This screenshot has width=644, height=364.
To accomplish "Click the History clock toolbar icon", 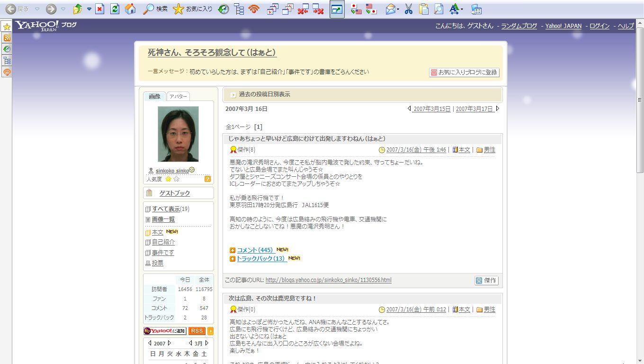I will [x=224, y=9].
